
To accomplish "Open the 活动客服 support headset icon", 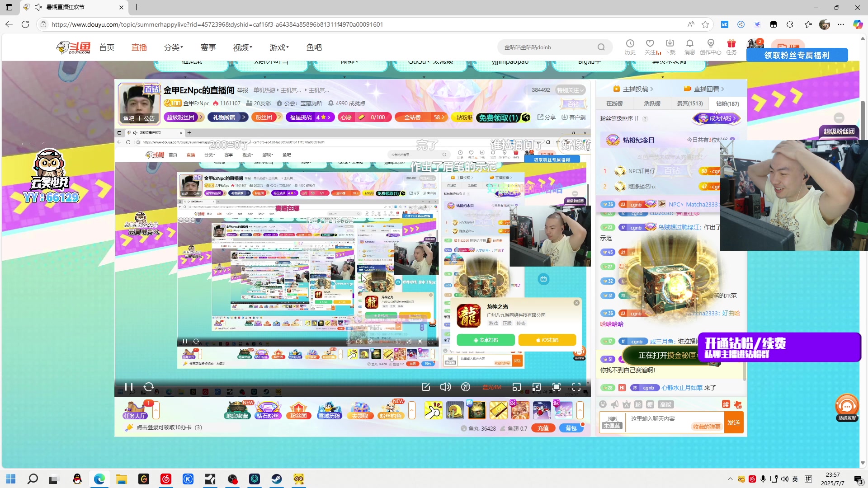I will (x=847, y=407).
